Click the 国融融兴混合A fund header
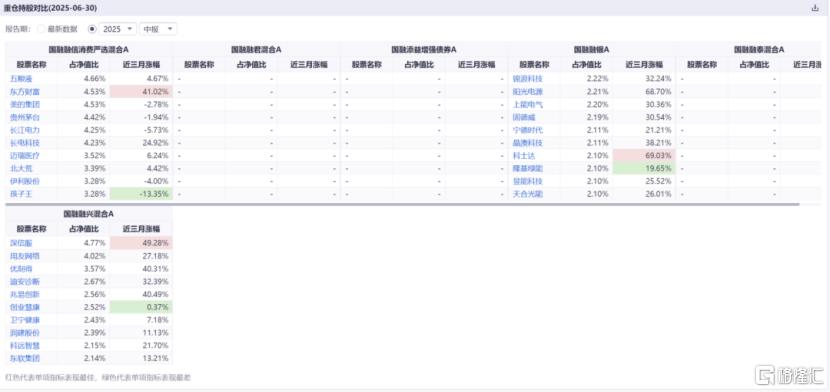The image size is (830, 392). tap(89, 214)
